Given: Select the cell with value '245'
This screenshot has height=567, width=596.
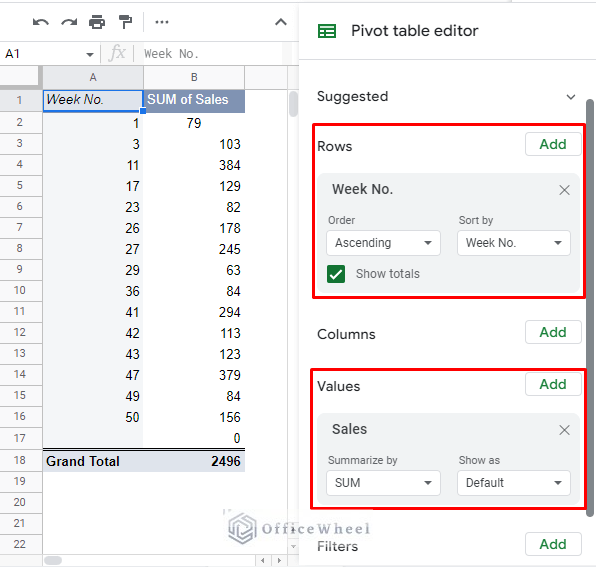Looking at the screenshot, I should [194, 249].
